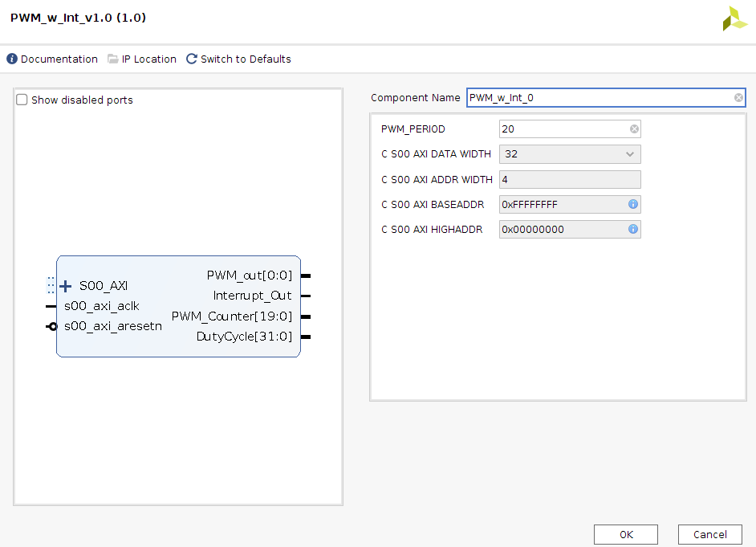This screenshot has height=547, width=756.
Task: Open the C S00 AXI DATA WIDTH dropdown
Action: [570, 154]
